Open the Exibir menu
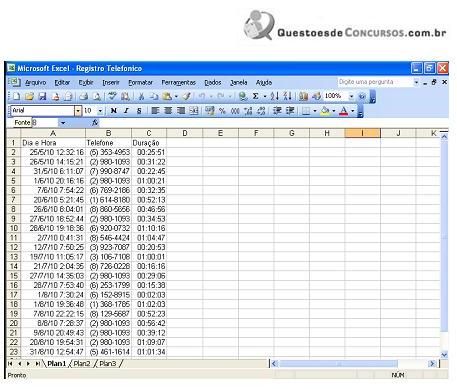The height and width of the screenshot is (389, 457). (86, 82)
